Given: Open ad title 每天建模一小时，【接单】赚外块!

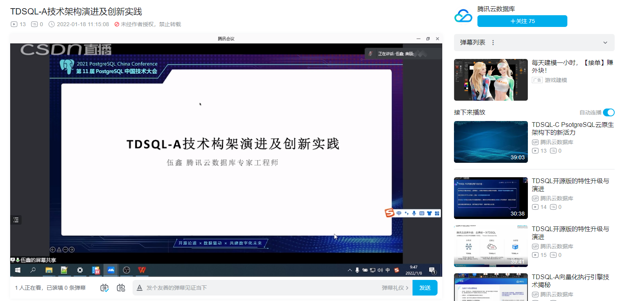Looking at the screenshot, I should [572, 66].
